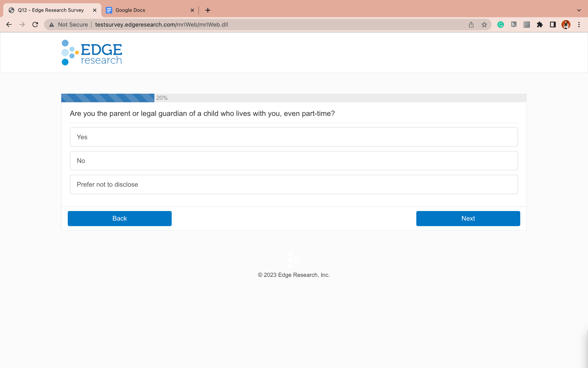
Task: Select the No answer option
Action: point(294,161)
